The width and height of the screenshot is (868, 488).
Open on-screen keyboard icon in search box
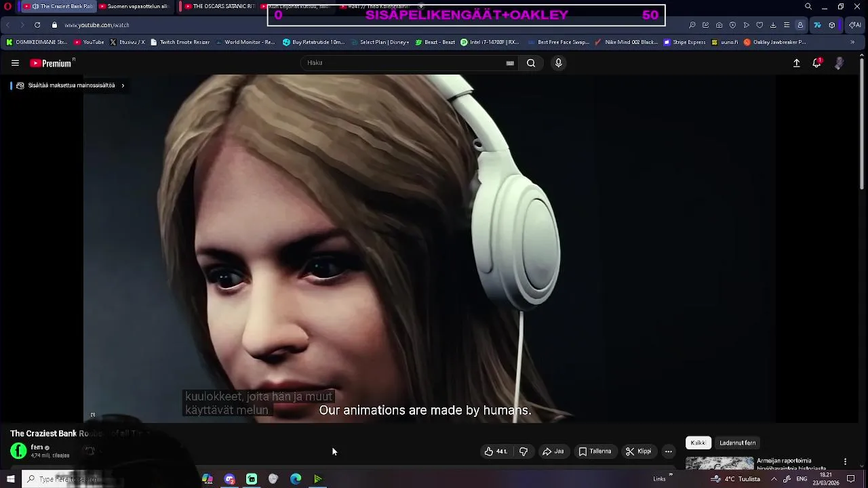510,63
